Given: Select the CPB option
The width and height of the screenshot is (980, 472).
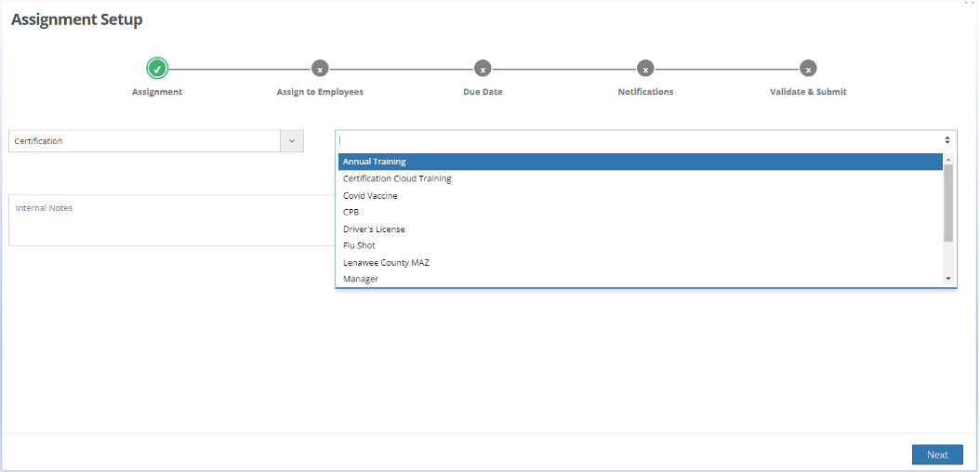Looking at the screenshot, I should click(x=641, y=212).
